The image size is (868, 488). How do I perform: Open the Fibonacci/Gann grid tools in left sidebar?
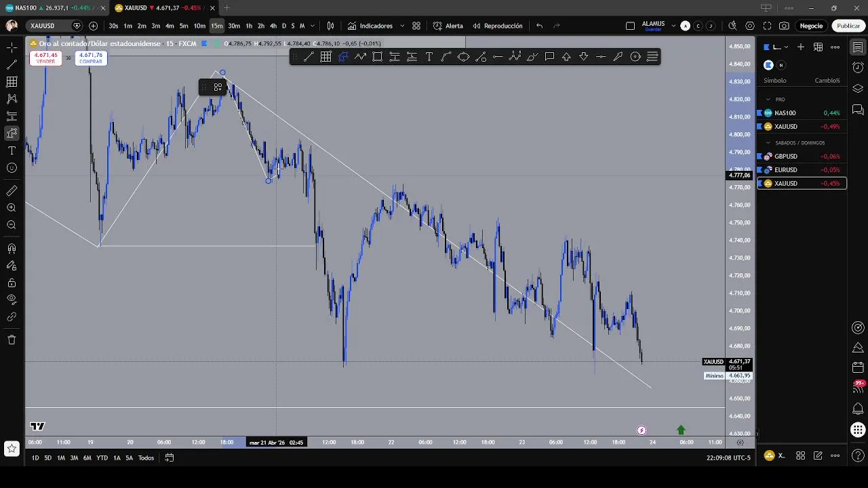pyautogui.click(x=12, y=82)
